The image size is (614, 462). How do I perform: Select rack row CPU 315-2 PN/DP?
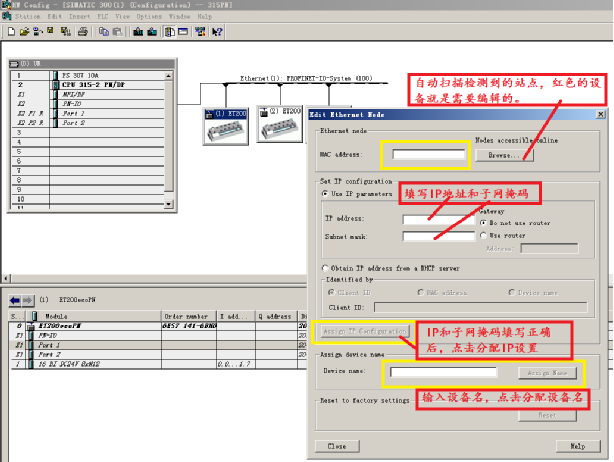[88, 85]
